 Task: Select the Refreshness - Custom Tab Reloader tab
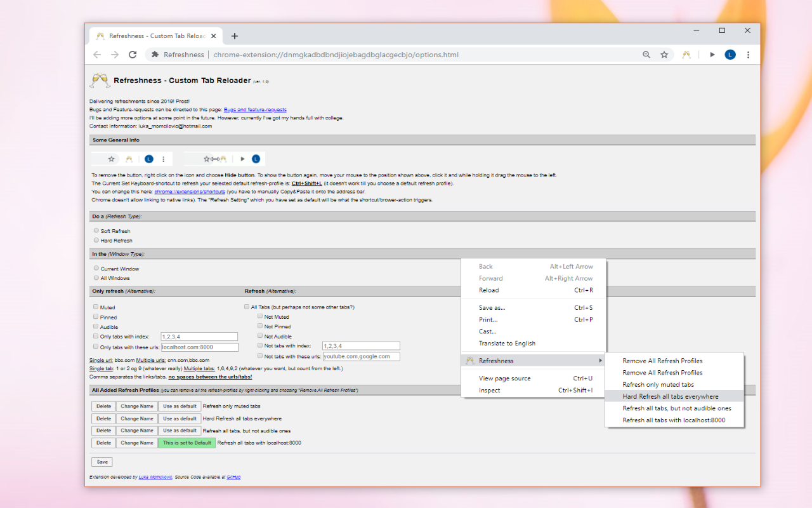155,36
